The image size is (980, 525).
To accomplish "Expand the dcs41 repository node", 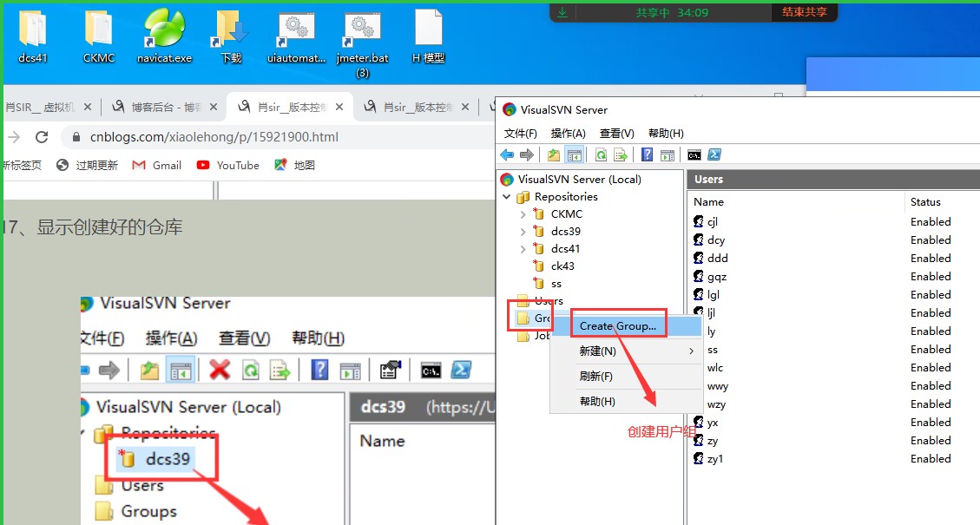I will [523, 249].
